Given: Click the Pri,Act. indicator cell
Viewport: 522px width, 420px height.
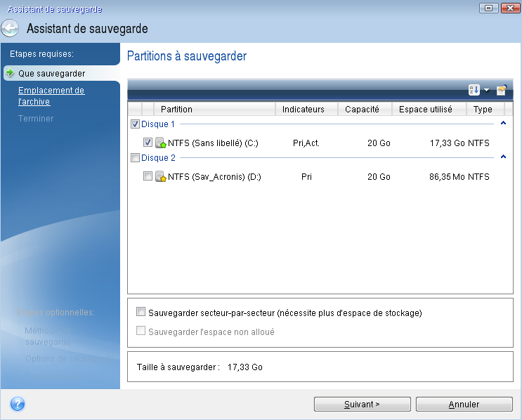Looking at the screenshot, I should pos(306,143).
